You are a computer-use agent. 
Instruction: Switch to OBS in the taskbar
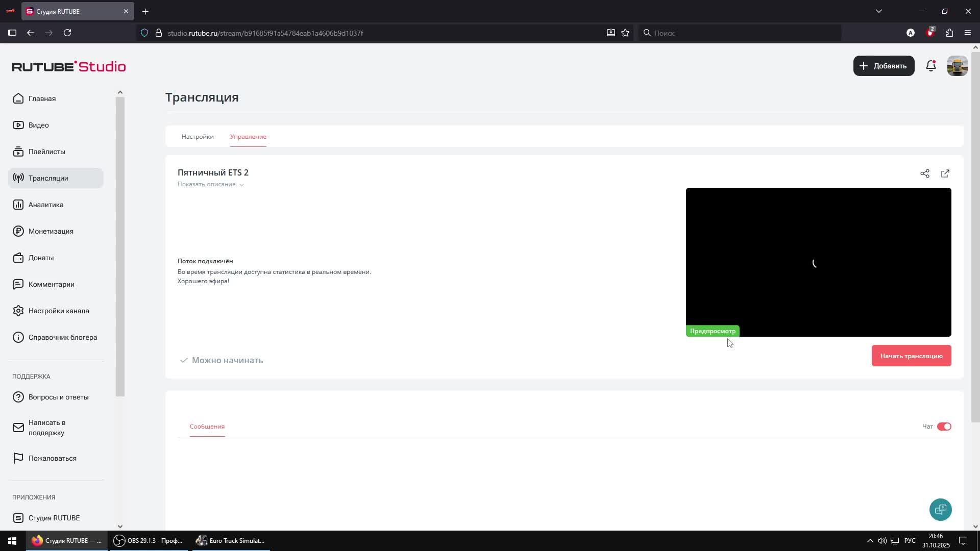click(148, 541)
